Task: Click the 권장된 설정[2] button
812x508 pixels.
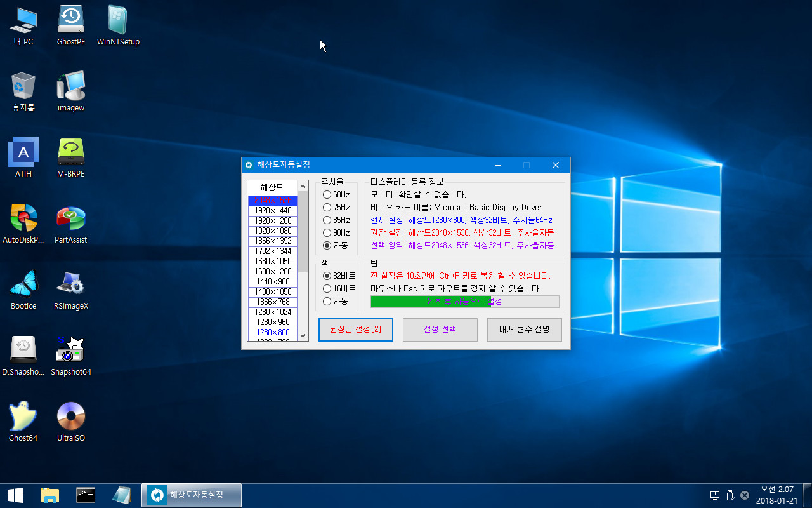Action: (x=356, y=330)
